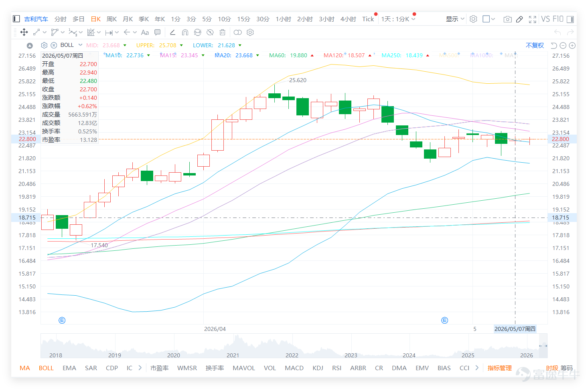The height and width of the screenshot is (389, 588).
Task: Expand polygon shape tool options arrow
Action: click(63, 32)
